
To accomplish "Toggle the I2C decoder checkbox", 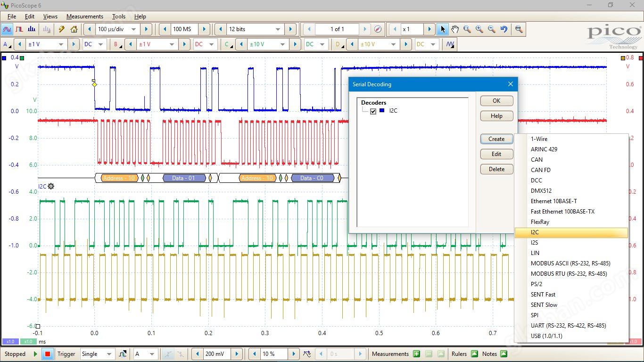I will tap(373, 111).
